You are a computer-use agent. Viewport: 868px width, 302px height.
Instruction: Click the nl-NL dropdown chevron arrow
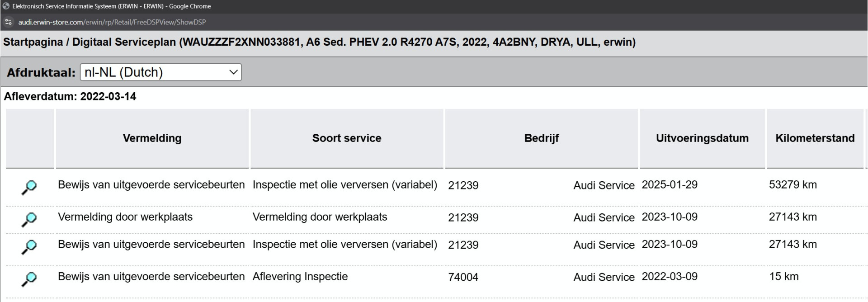(x=233, y=72)
